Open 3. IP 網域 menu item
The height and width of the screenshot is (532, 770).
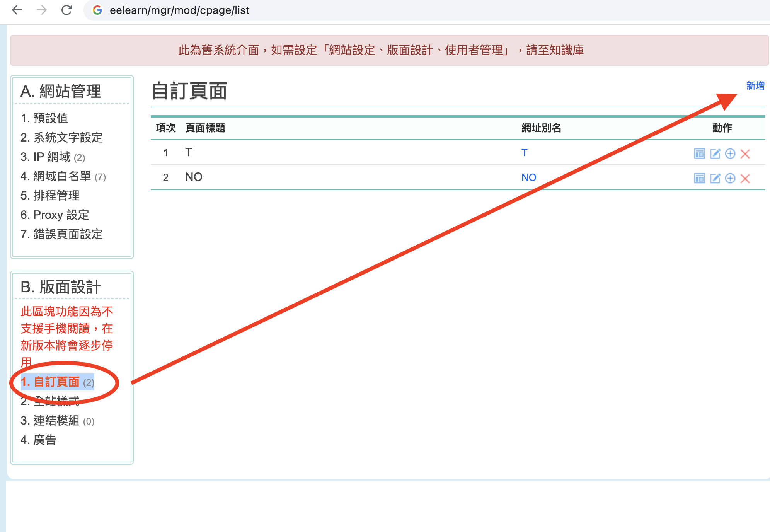[53, 157]
